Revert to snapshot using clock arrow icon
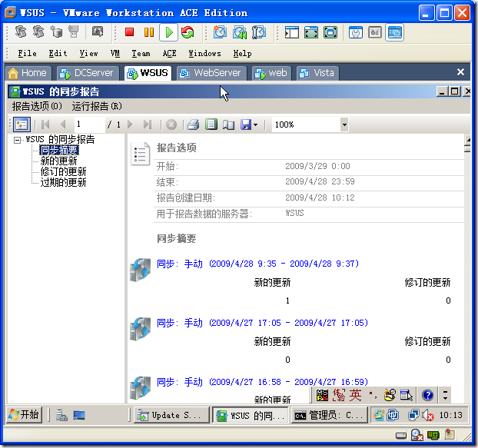The height and width of the screenshot is (448, 478). 240,32
